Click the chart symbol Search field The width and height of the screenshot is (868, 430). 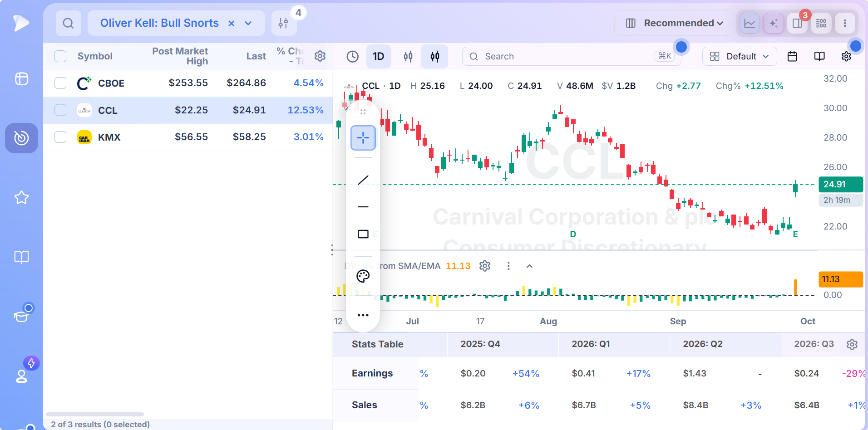[x=571, y=56]
